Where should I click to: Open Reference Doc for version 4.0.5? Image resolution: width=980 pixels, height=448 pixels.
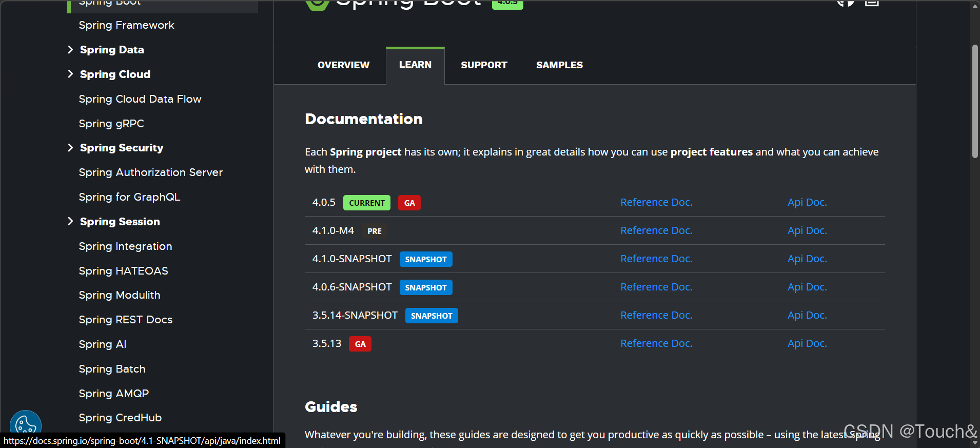click(656, 202)
